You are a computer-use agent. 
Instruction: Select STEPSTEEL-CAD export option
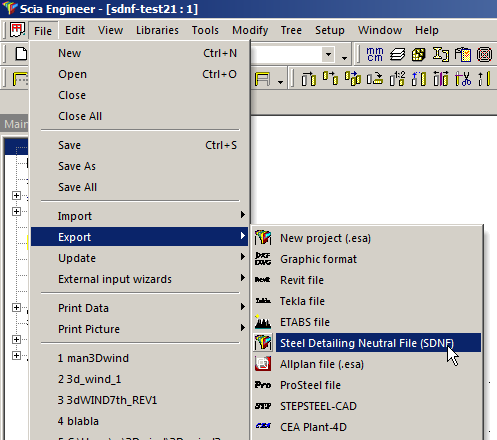pyautogui.click(x=367, y=406)
